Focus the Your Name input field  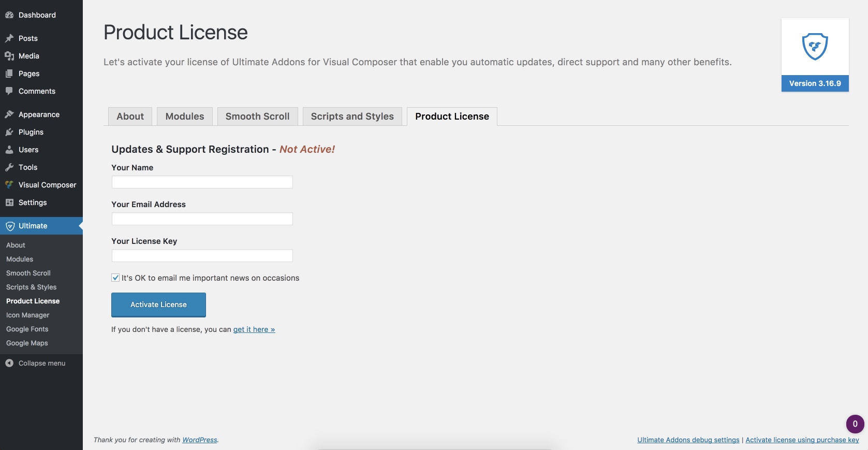(x=202, y=182)
